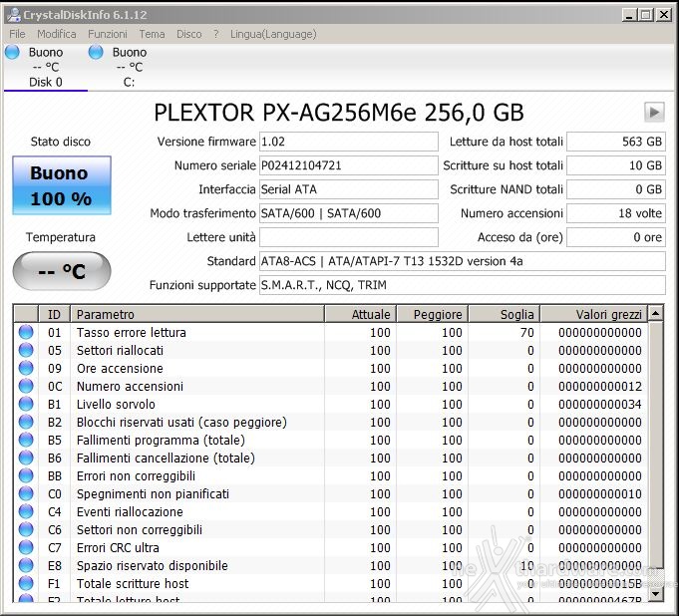Click status icon for Errori non correggibili

coord(26,475)
